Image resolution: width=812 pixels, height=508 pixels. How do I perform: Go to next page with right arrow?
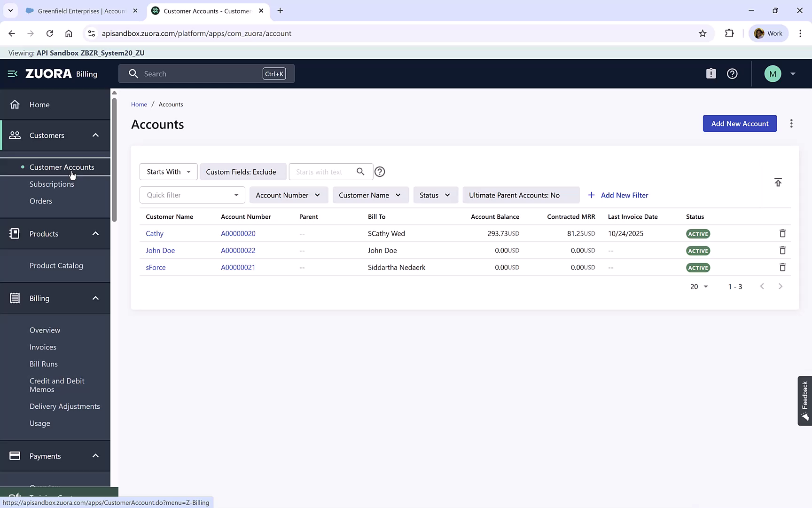[781, 286]
